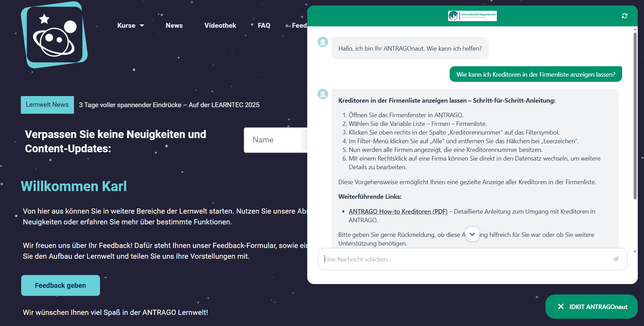This screenshot has width=644, height=326.
Task: Open the LEARNTEC 2025 news headline
Action: (x=169, y=105)
